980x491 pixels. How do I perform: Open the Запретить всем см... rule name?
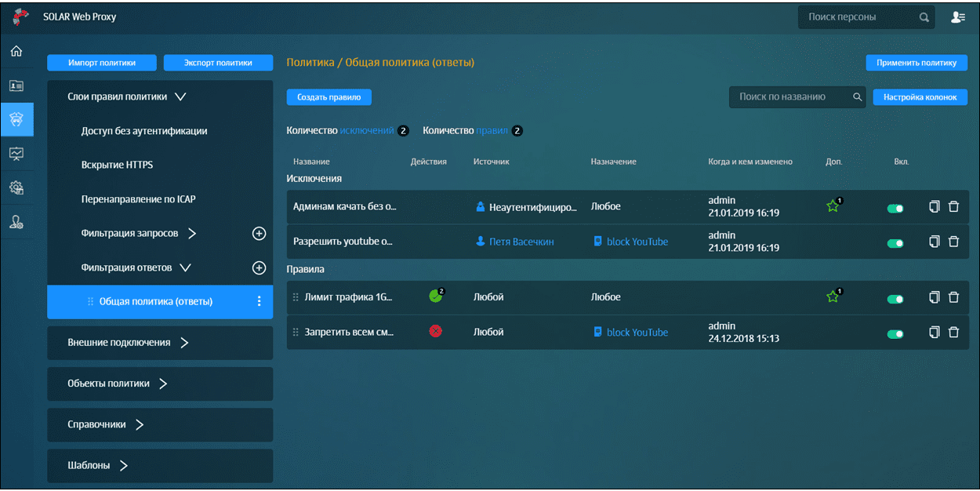(349, 333)
